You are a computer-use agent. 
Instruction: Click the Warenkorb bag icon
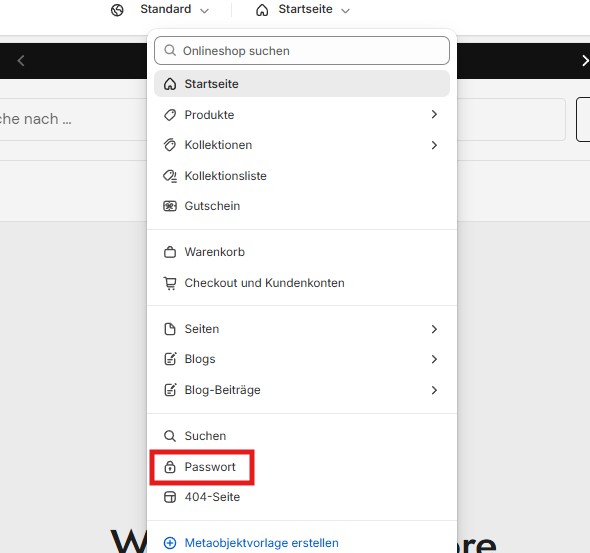pyautogui.click(x=170, y=252)
